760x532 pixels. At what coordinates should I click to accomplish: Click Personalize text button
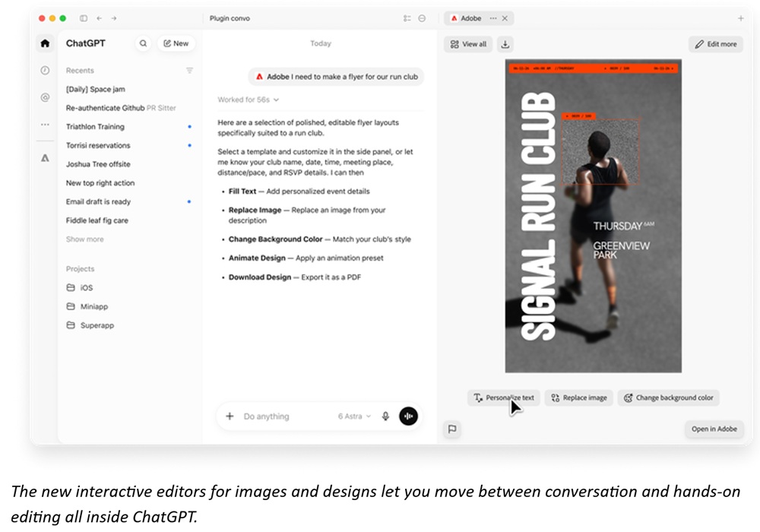pyautogui.click(x=504, y=397)
